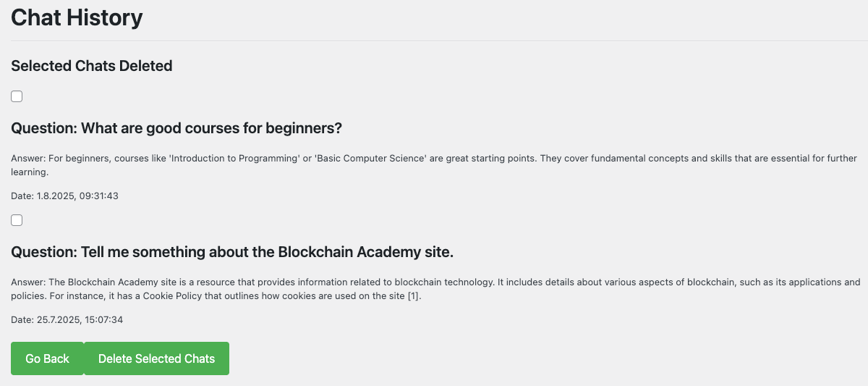Select the good courses for beginners question
The image size is (868, 386).
click(x=176, y=128)
